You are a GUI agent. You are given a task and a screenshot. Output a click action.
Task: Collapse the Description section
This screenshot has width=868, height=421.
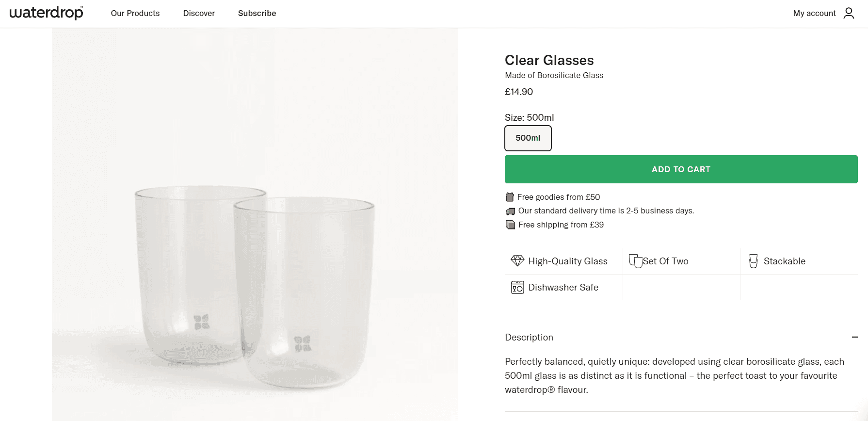pos(854,337)
